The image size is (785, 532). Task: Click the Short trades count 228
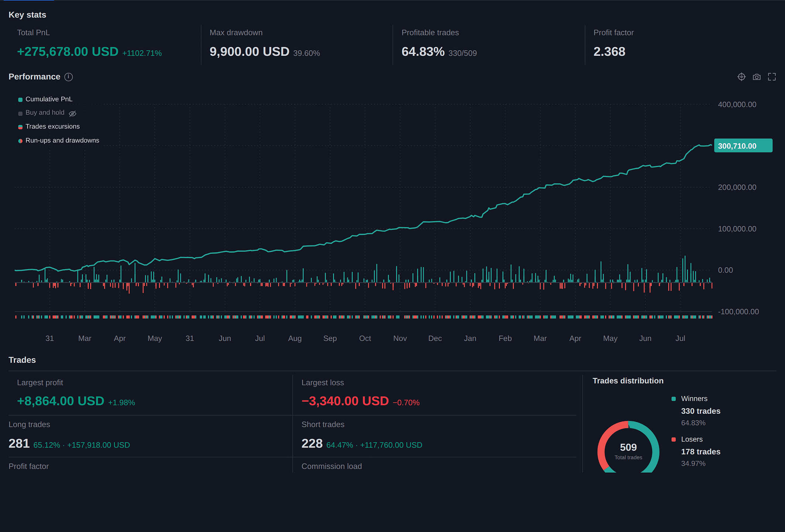click(312, 443)
